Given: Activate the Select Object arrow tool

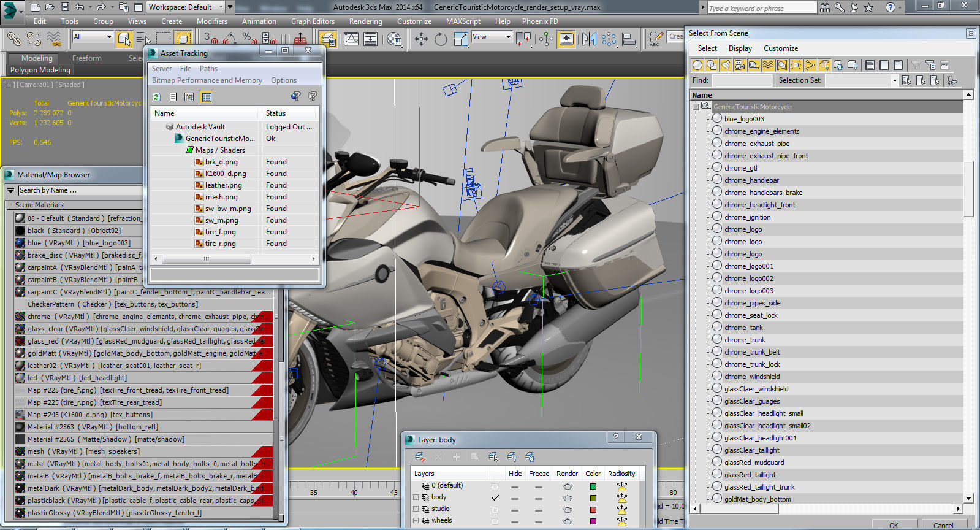Looking at the screenshot, I should 124,39.
